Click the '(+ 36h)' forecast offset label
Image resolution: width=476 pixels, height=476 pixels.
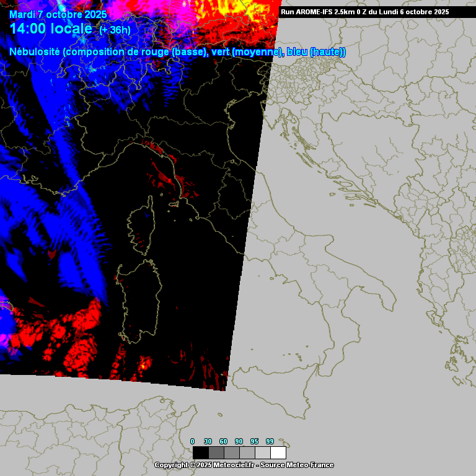[115, 30]
